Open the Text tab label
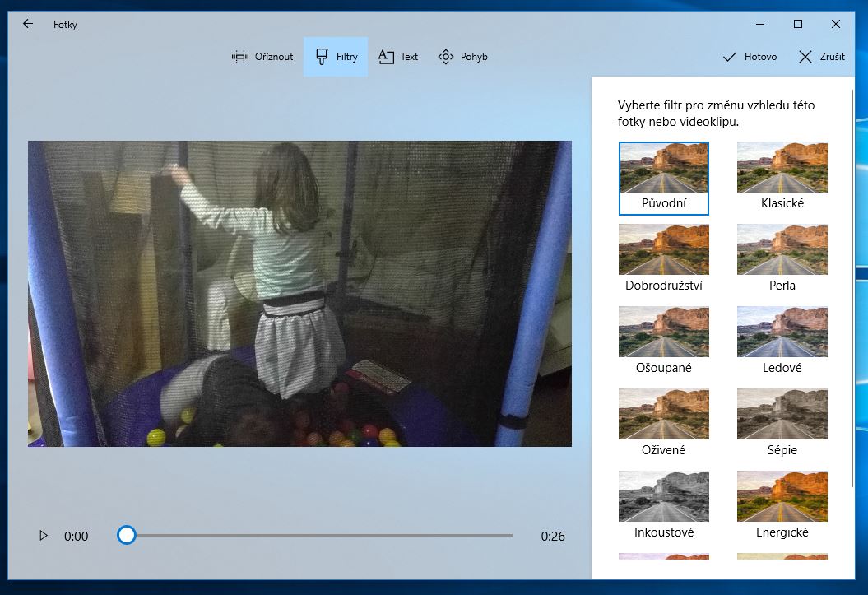The image size is (868, 595). (409, 57)
